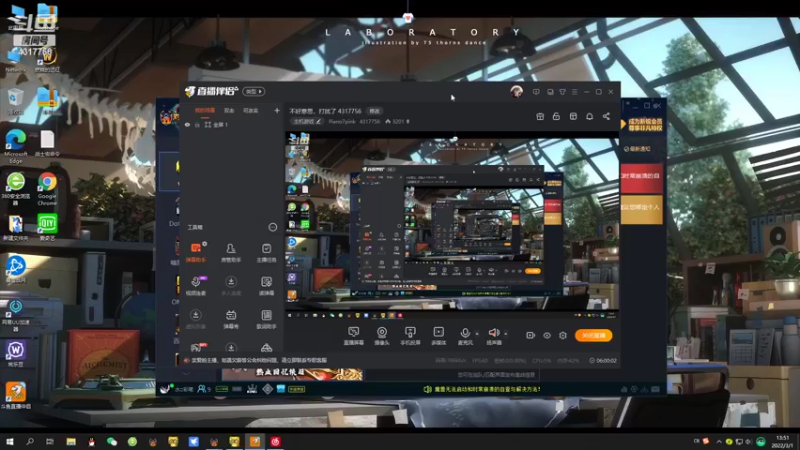Viewport: 800px width, 450px height.
Task: Click the share icon in room header
Action: tap(606, 116)
